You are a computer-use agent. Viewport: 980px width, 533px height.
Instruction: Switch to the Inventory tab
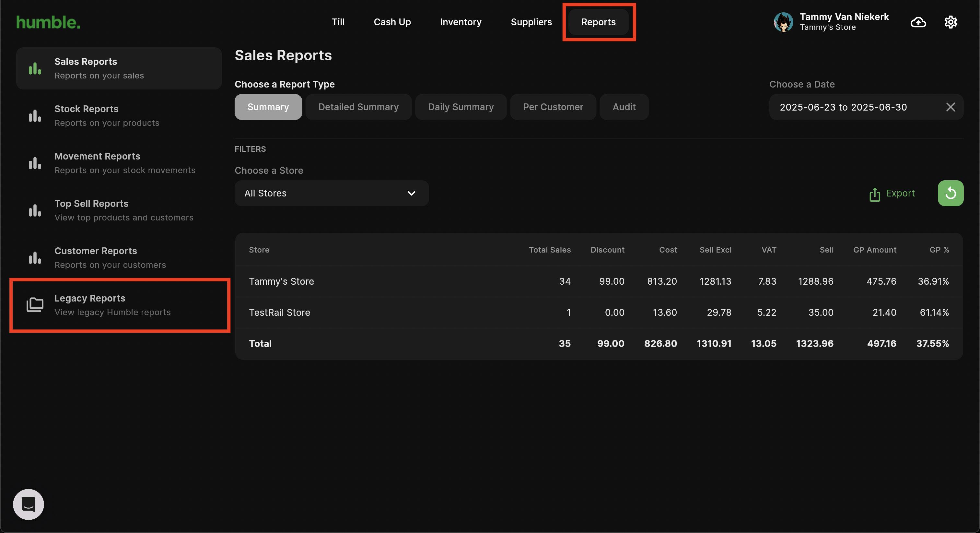(x=461, y=22)
